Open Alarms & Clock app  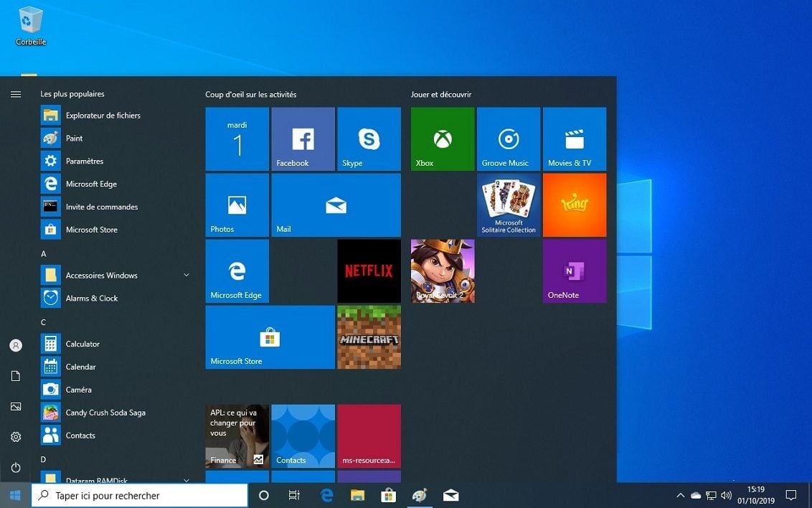click(116, 298)
